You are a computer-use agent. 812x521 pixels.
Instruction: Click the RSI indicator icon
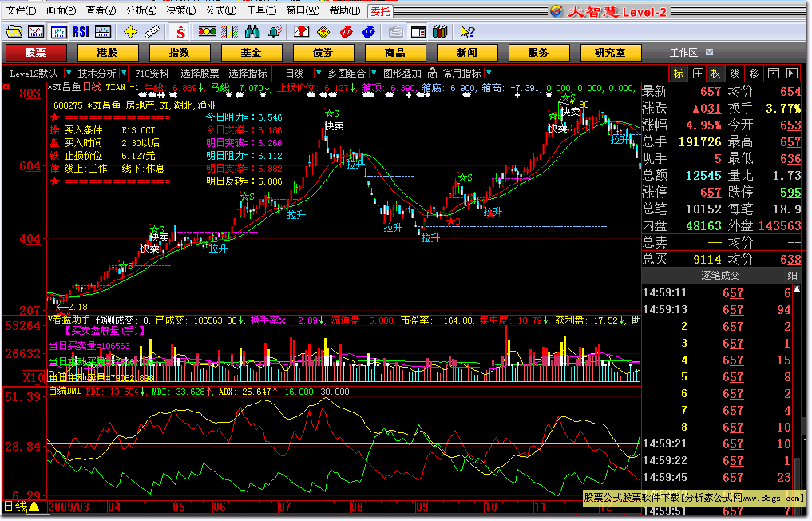coord(81,32)
